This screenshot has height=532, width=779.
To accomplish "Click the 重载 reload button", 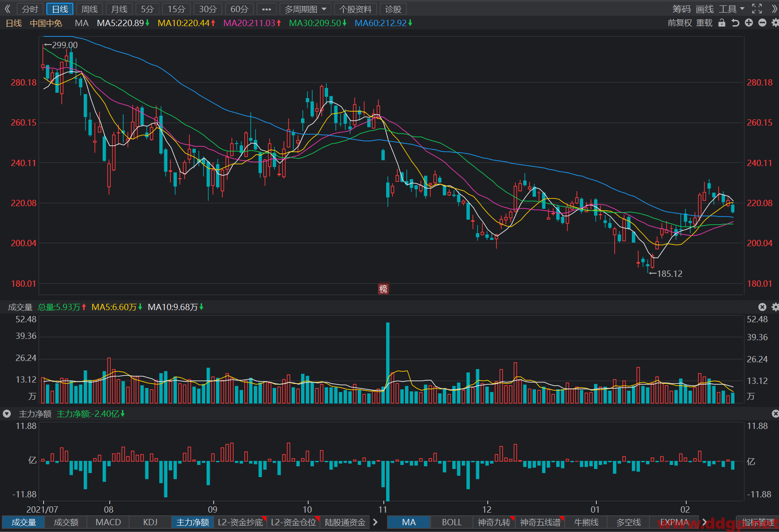I will pyautogui.click(x=704, y=23).
